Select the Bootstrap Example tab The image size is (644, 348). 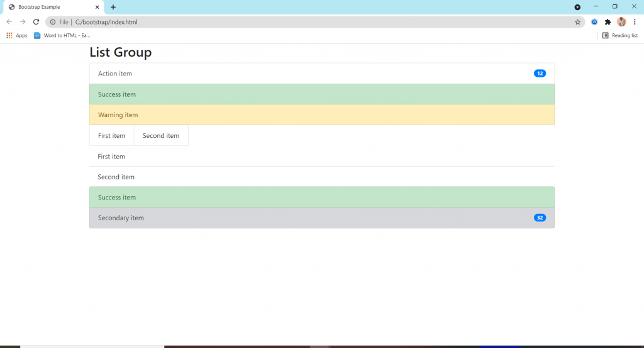(53, 7)
